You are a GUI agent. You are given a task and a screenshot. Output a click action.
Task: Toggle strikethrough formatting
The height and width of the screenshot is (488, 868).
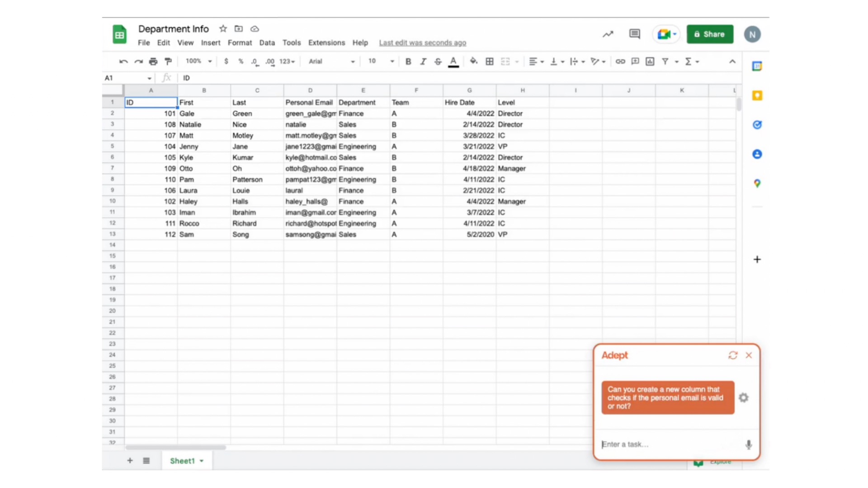click(x=438, y=61)
